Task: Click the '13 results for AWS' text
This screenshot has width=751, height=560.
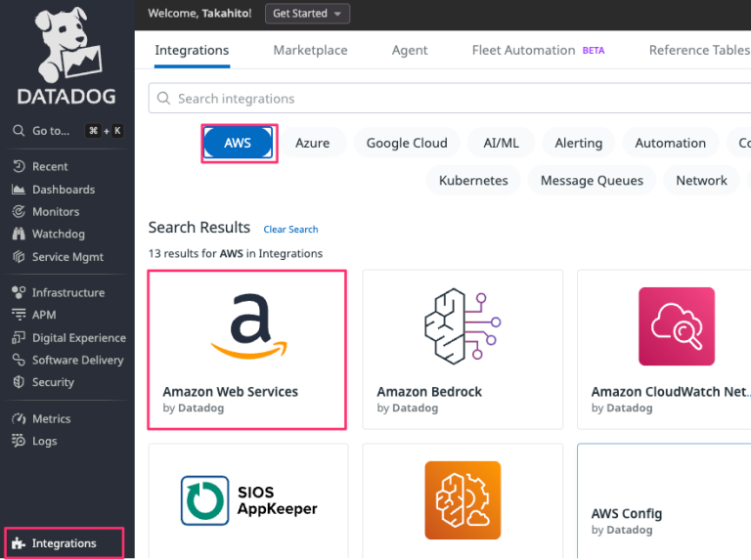Action: [235, 253]
